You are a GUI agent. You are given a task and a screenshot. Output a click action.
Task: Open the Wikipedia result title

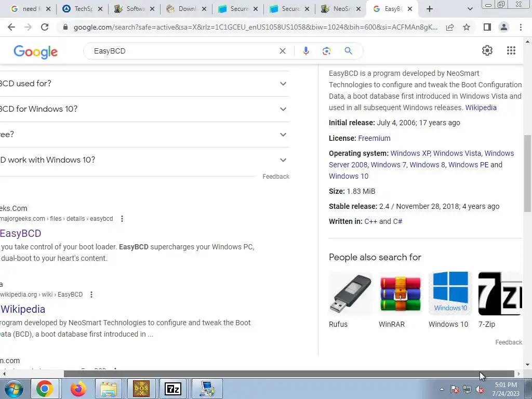click(x=23, y=309)
